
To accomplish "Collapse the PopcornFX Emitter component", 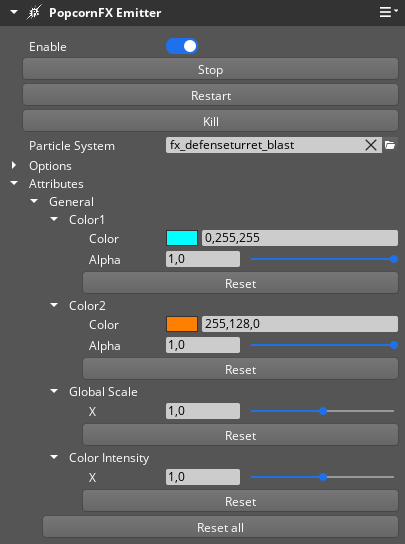I will (x=14, y=12).
